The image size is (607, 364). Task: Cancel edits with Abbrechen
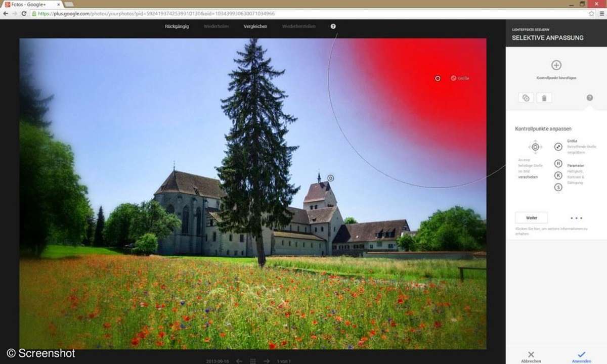531,356
